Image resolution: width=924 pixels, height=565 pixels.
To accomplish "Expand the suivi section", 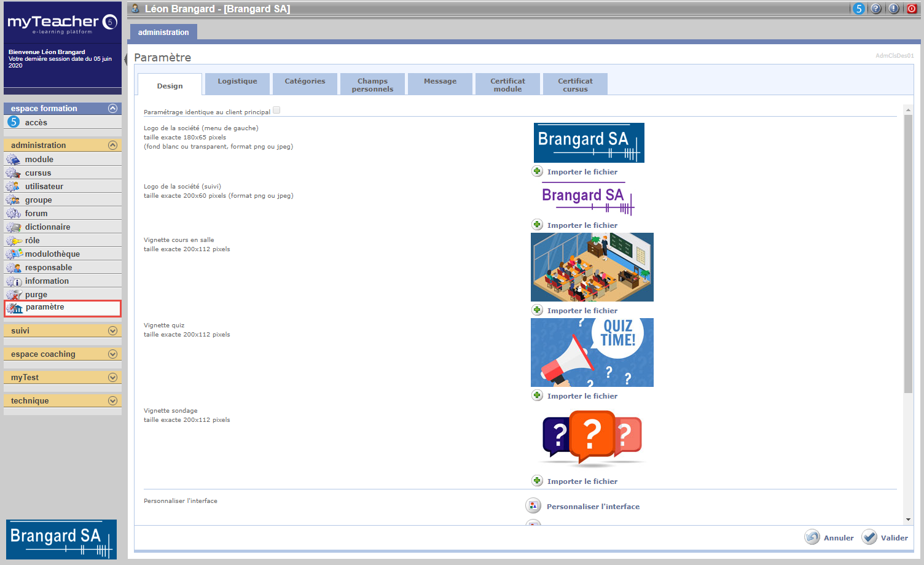I will click(x=112, y=330).
